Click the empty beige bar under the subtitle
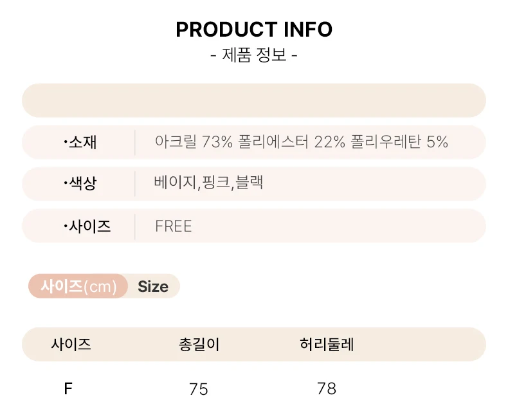Viewport: 508px width, 420px height. tap(254, 100)
